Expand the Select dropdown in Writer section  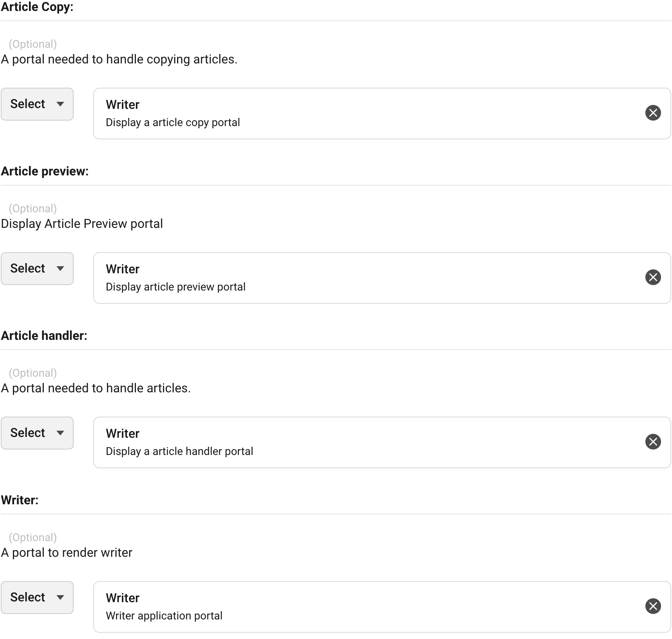click(x=37, y=597)
